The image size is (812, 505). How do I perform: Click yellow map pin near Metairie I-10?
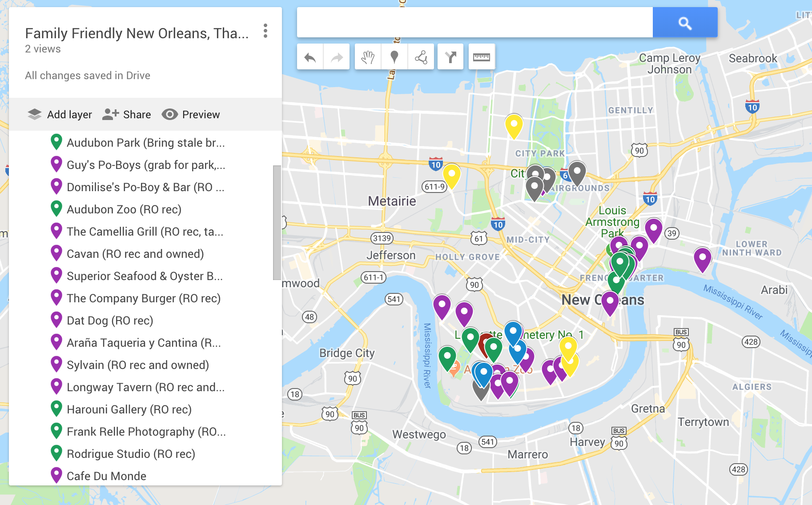point(451,176)
